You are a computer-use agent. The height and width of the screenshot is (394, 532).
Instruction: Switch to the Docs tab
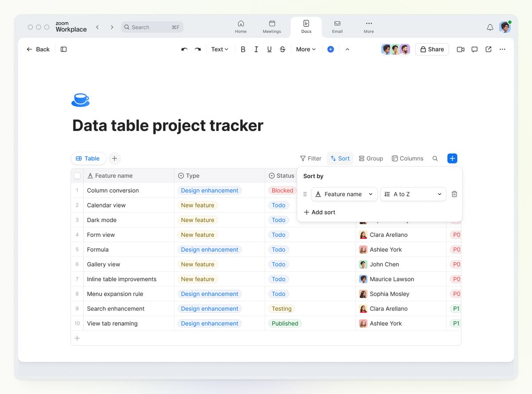(306, 27)
